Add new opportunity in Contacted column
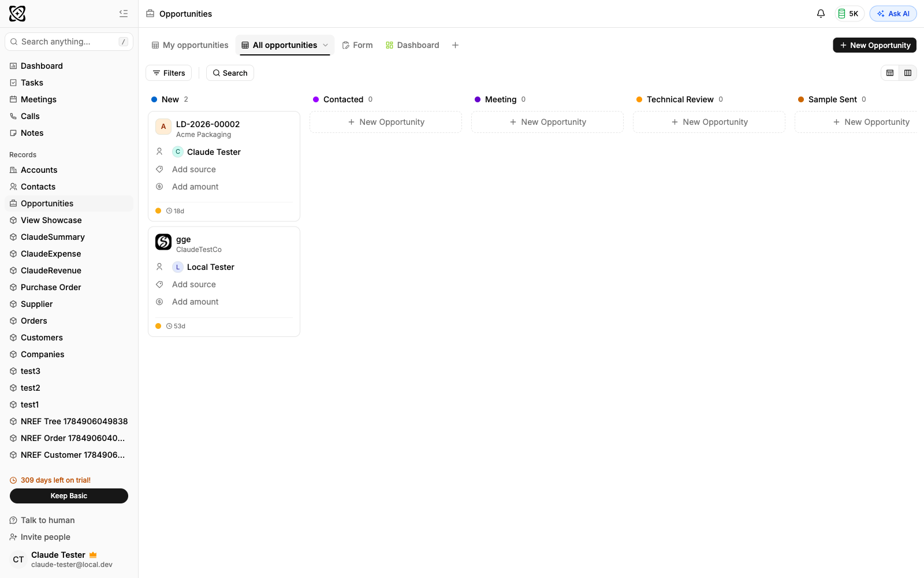 click(x=386, y=122)
